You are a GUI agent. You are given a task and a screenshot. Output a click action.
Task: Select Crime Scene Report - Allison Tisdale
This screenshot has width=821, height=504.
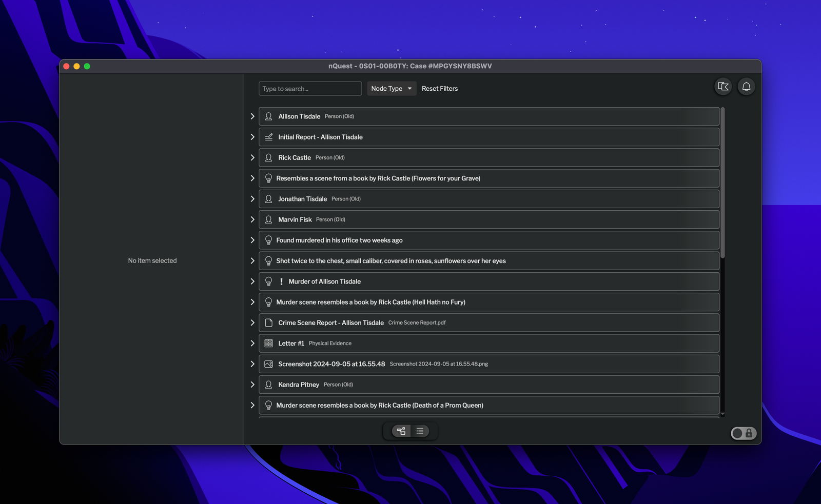point(489,322)
